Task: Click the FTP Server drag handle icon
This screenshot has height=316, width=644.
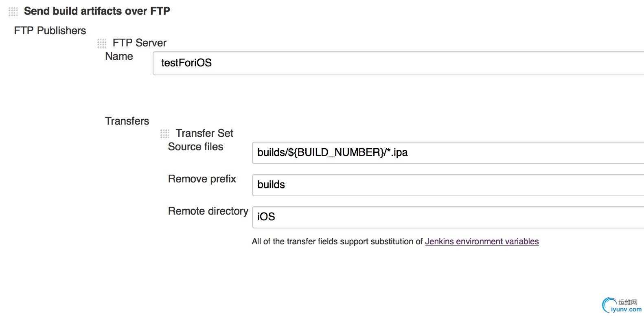Action: pyautogui.click(x=102, y=43)
